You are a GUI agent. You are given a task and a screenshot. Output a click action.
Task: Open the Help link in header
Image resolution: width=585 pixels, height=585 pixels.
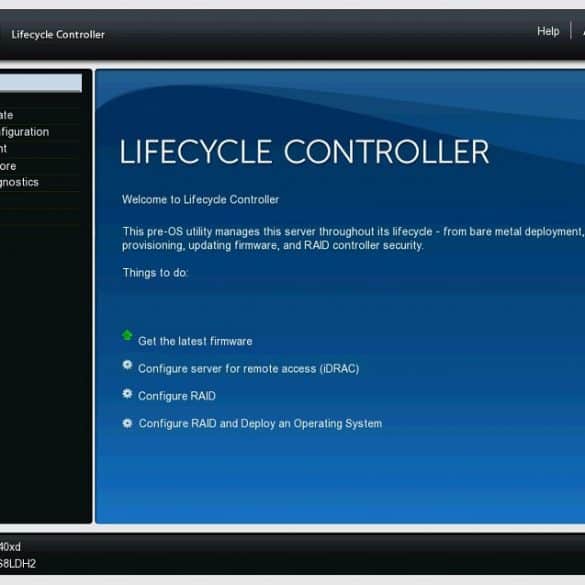[548, 31]
